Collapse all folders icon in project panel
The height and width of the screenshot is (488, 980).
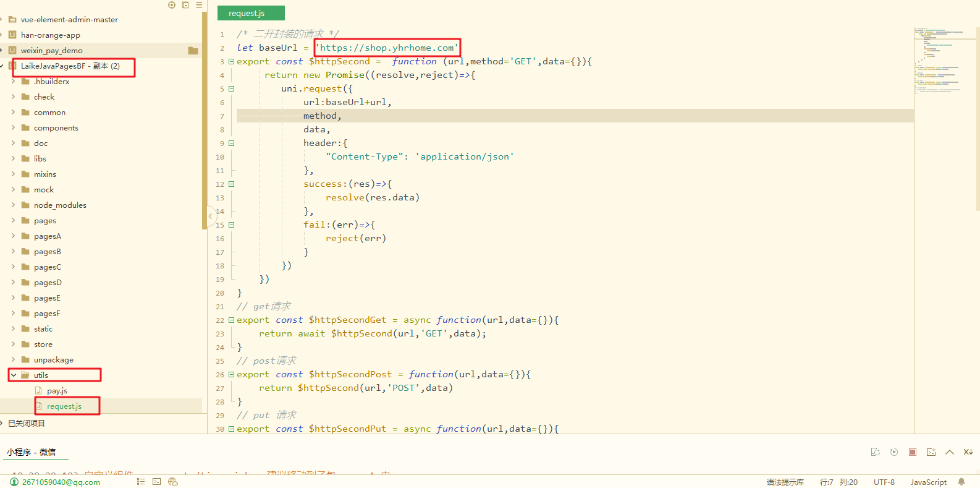[185, 5]
